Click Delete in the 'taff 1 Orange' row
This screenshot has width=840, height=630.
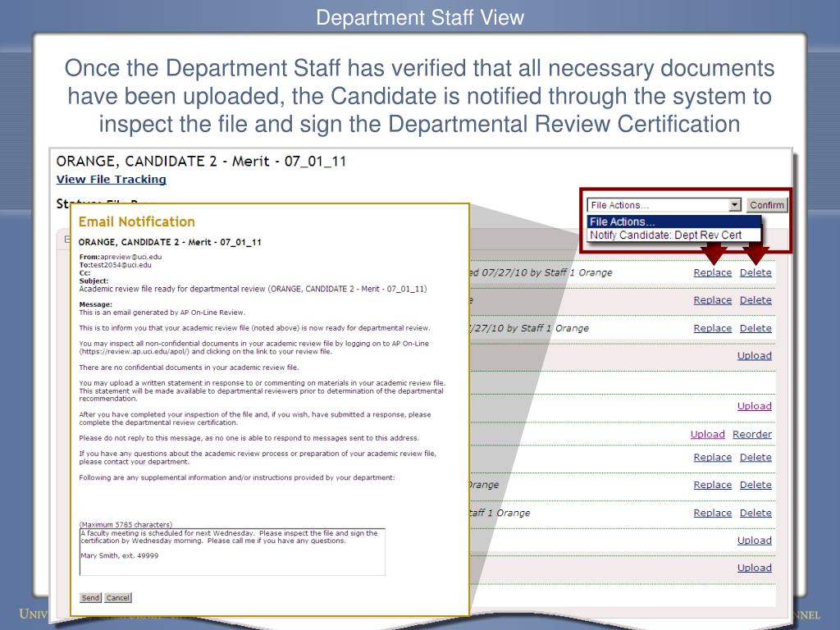point(756,513)
